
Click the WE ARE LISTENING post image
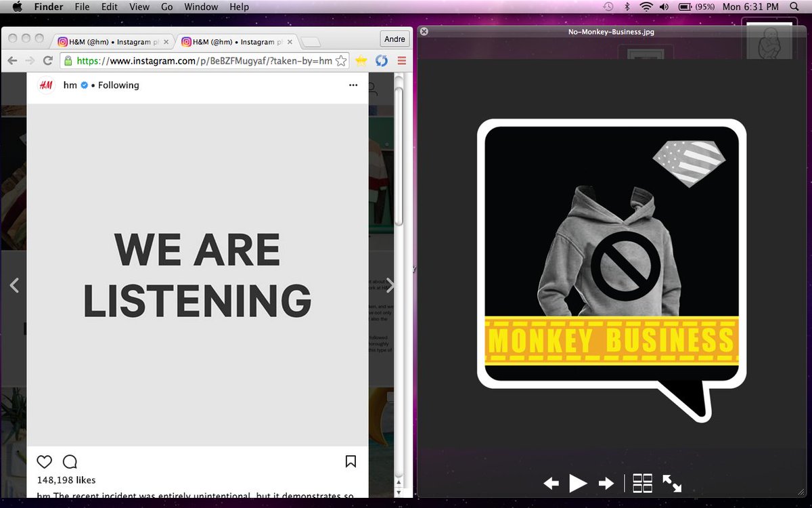click(198, 275)
